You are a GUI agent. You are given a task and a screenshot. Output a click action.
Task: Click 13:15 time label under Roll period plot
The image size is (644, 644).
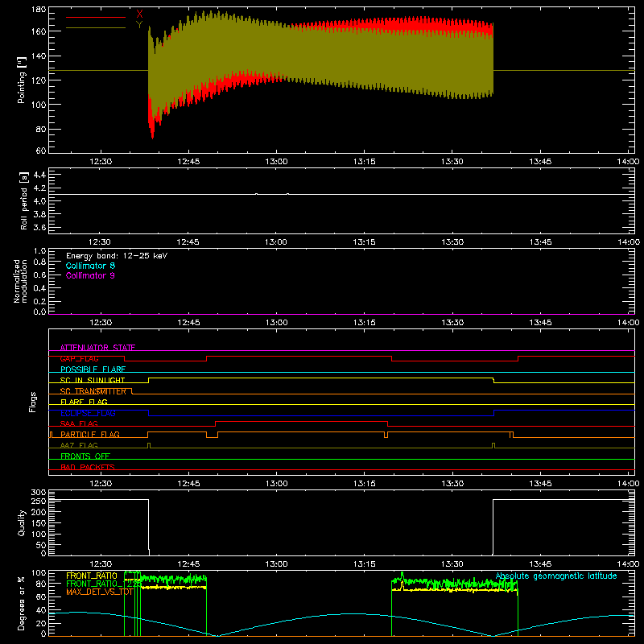click(x=365, y=242)
